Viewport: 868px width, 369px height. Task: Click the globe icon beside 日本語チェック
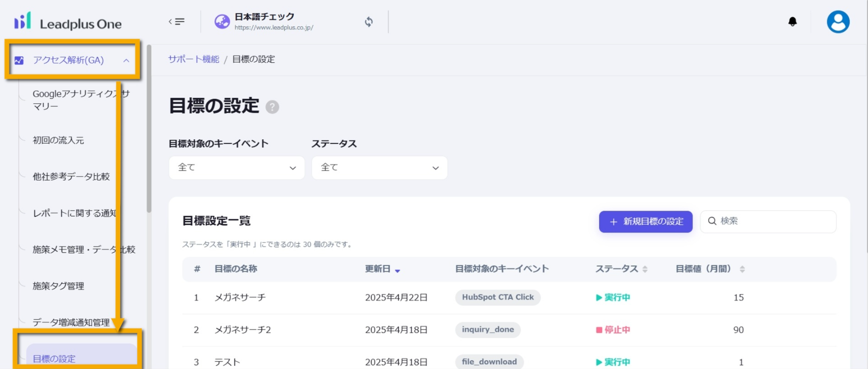222,22
